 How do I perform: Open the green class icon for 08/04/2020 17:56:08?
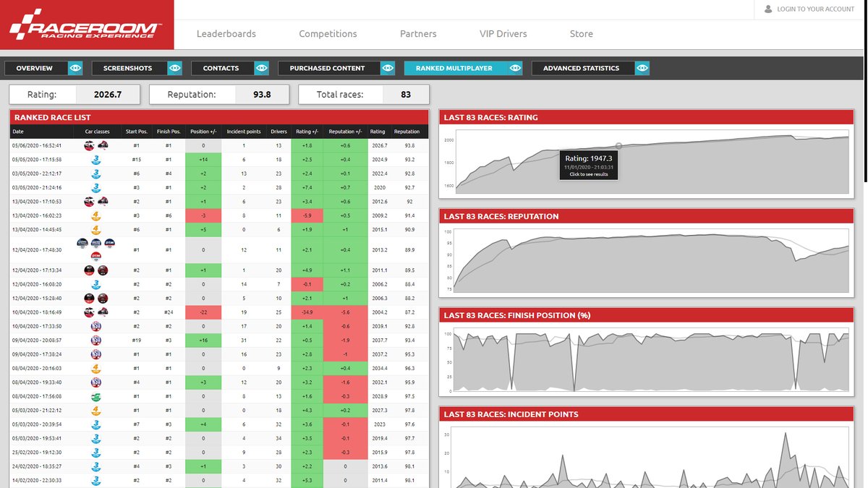[96, 396]
